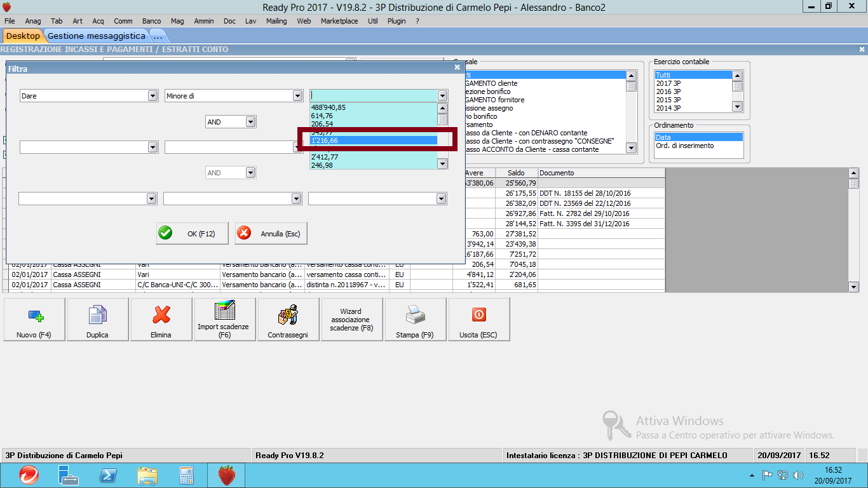Open Import scadenze (F6)
Image resolution: width=868 pixels, height=488 pixels.
point(225,320)
